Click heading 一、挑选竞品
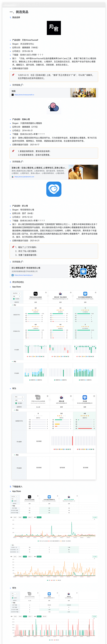The image size is (107, 644). point(19,12)
